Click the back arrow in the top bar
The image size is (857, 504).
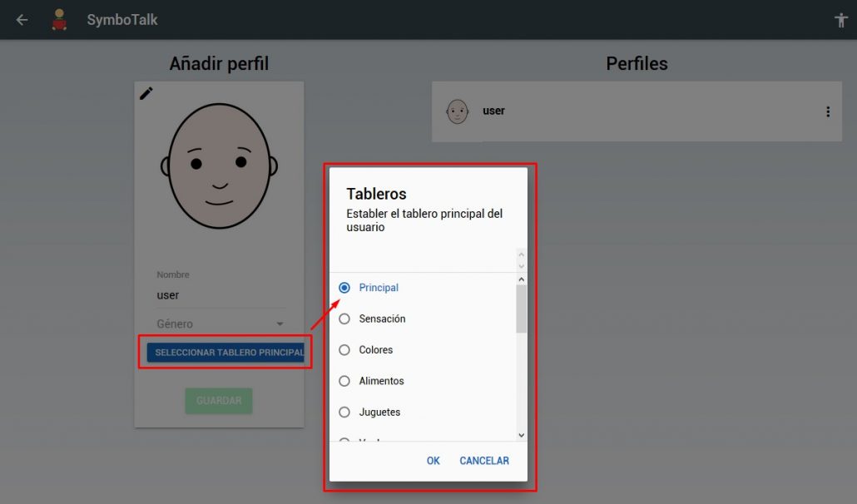tap(21, 19)
